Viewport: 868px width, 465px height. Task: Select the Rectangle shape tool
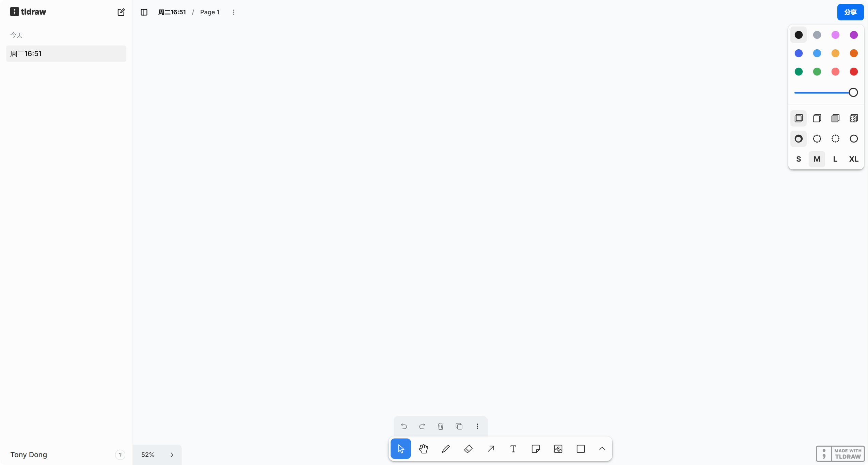pyautogui.click(x=581, y=449)
